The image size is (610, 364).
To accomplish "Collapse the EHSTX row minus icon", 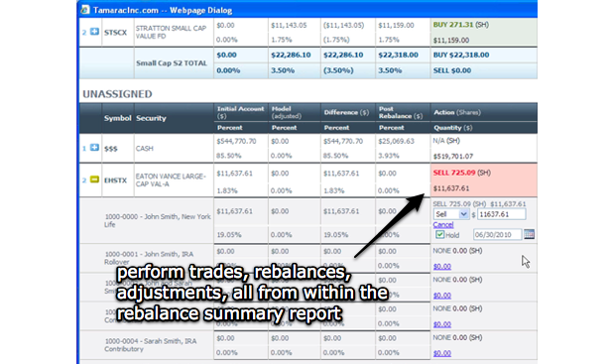I will pos(94,180).
